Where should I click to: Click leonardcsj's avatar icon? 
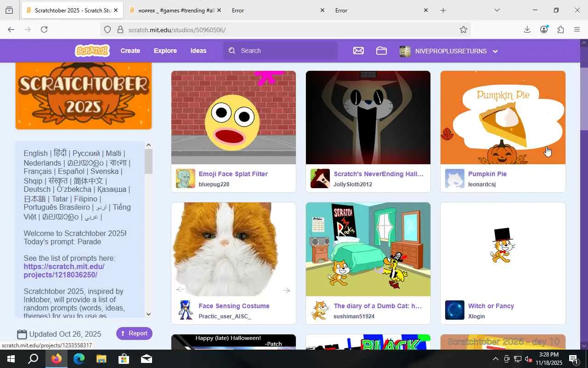pos(455,178)
